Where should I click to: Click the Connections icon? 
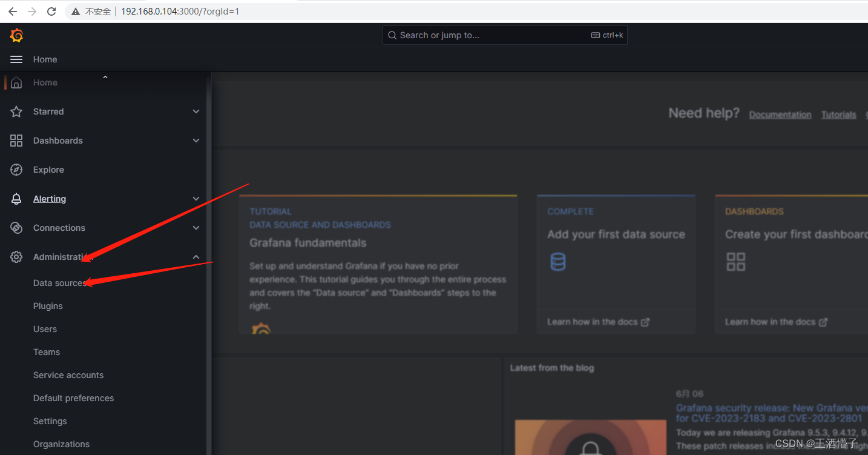[16, 228]
